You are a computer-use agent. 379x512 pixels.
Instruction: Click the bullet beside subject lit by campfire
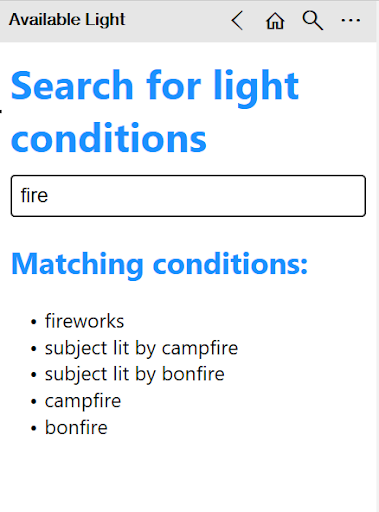point(33,349)
